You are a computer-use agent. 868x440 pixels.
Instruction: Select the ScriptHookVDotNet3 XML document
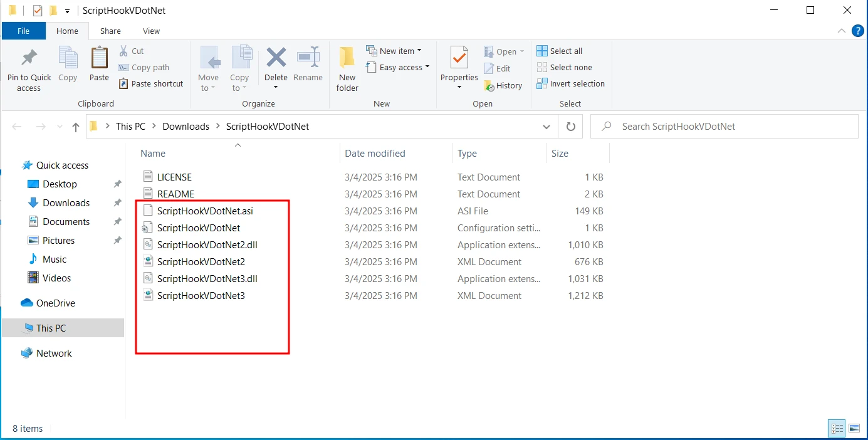click(x=201, y=296)
